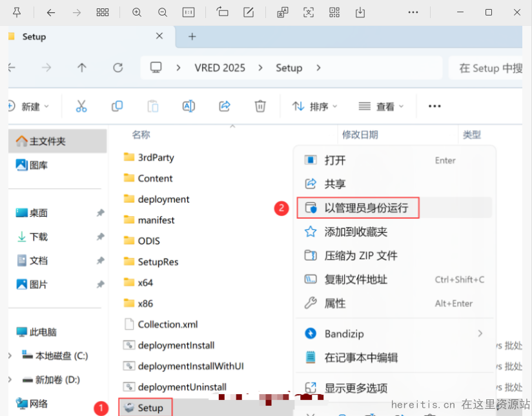This screenshot has height=416, width=532.
Task: Show image at actual 1:1 size
Action: [x=189, y=12]
